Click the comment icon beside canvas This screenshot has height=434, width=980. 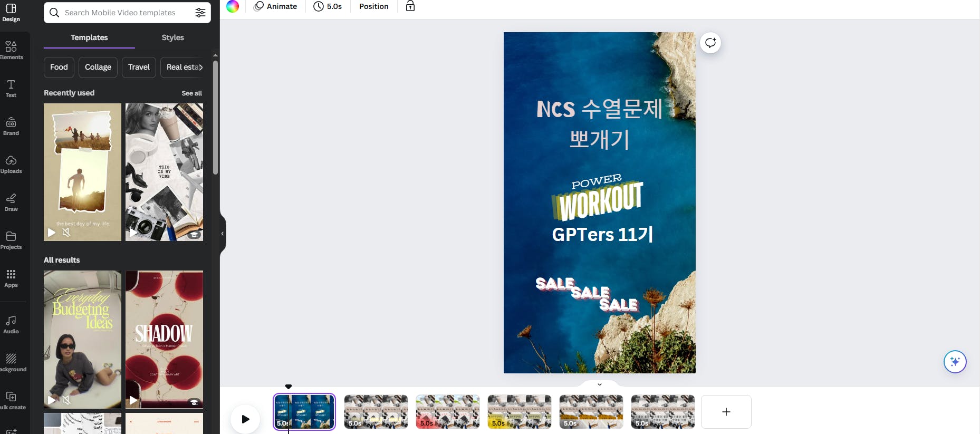(x=710, y=43)
